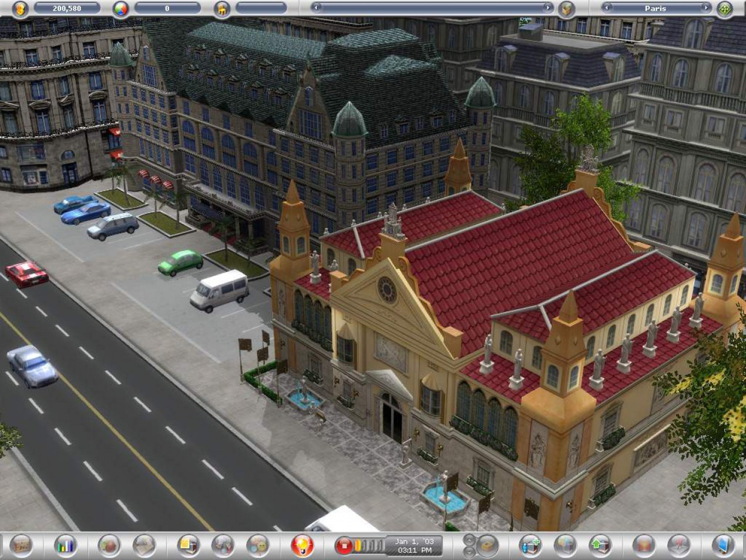746x560 pixels.
Task: Click the gold money coin icon
Action: coord(21,9)
